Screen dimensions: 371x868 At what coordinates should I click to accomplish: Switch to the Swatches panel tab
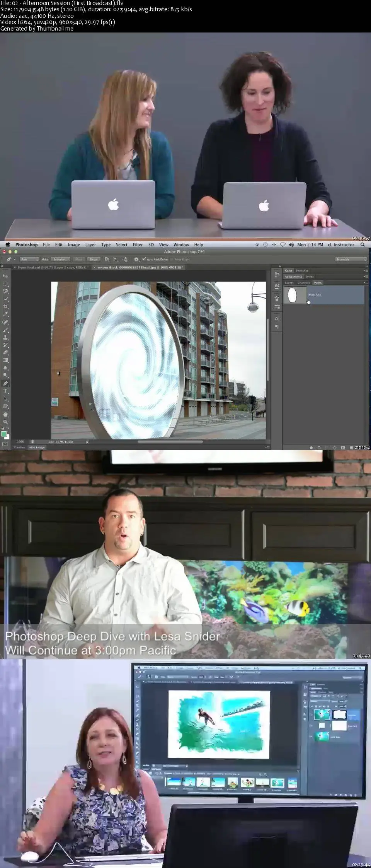click(x=302, y=270)
